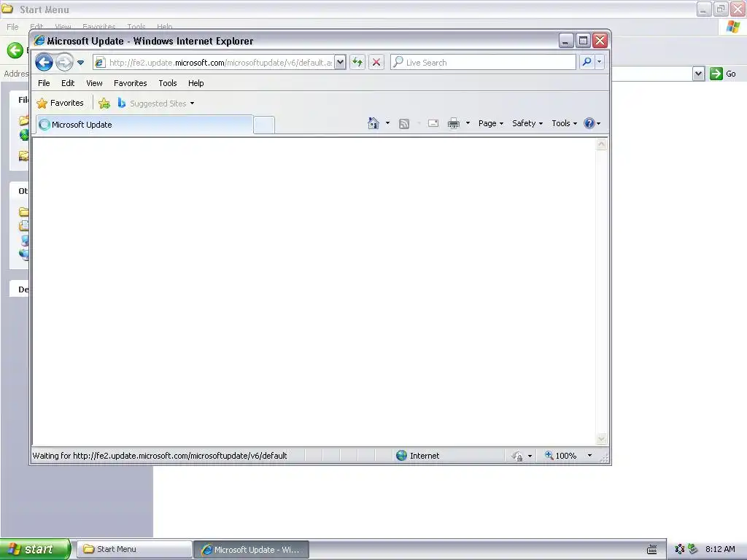
Task: Switch to Start Menu taskbar button
Action: 134,550
